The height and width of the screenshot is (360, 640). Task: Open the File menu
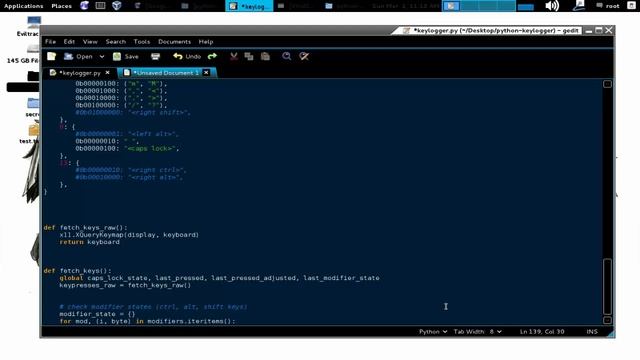tap(50, 42)
